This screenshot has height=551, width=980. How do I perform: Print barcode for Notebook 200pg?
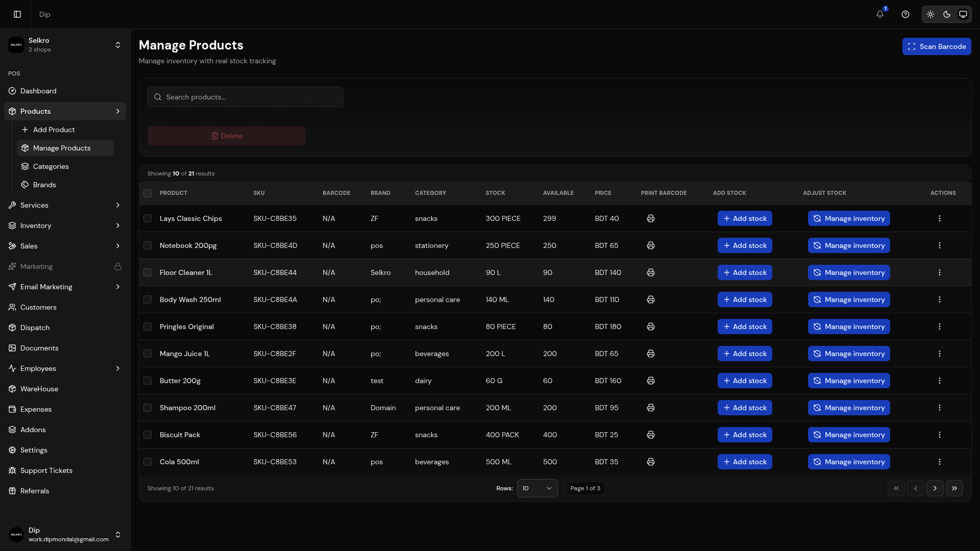point(651,245)
